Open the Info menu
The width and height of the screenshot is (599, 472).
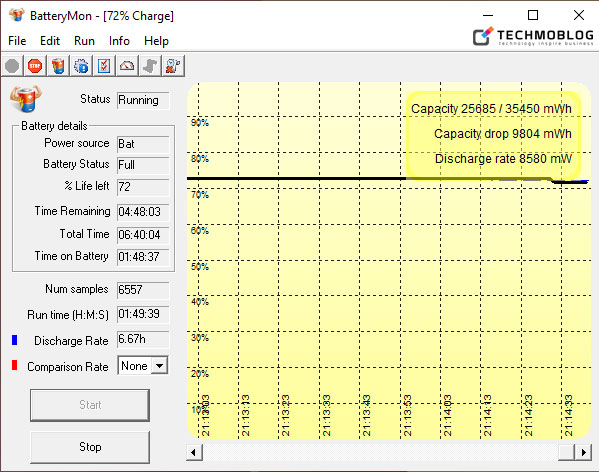point(119,41)
